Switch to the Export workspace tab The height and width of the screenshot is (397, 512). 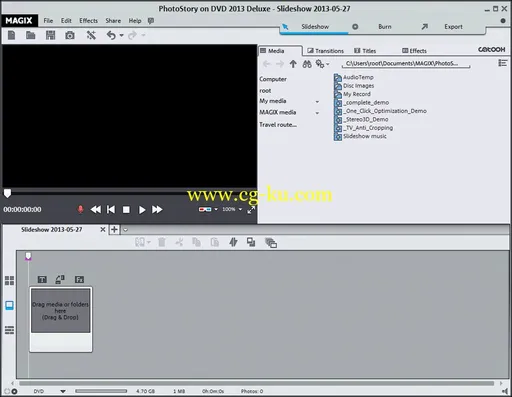coord(452,27)
